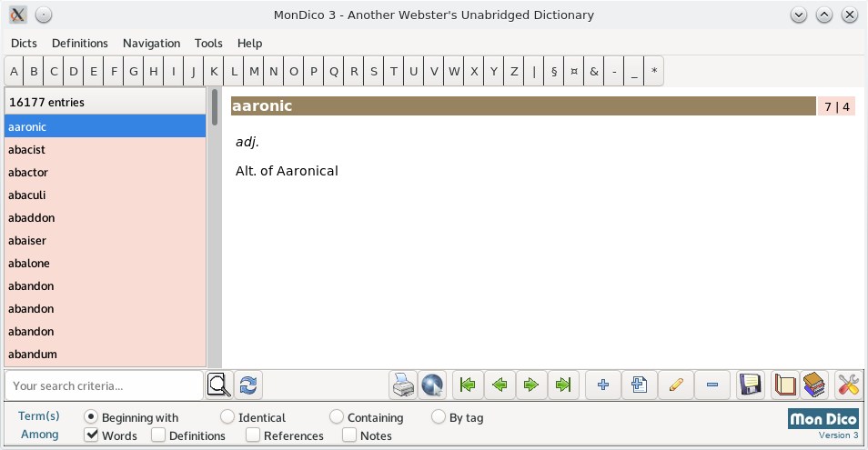Click the blue refresh arrows icon
868x450 pixels.
[248, 385]
